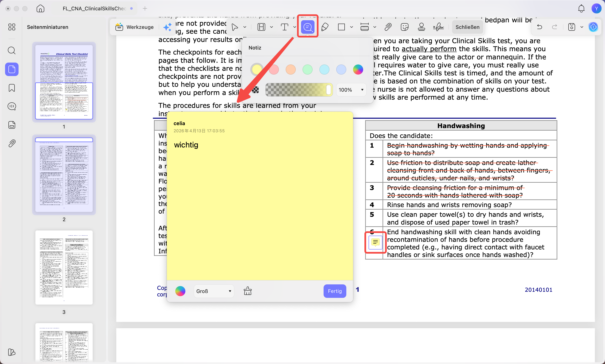The width and height of the screenshot is (605, 364).
Task: Click the Schließen button
Action: [467, 27]
